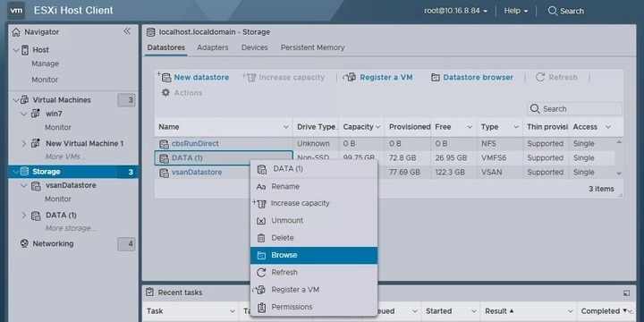Switch to the Adapters tab
This screenshot has width=644, height=322.
(212, 47)
